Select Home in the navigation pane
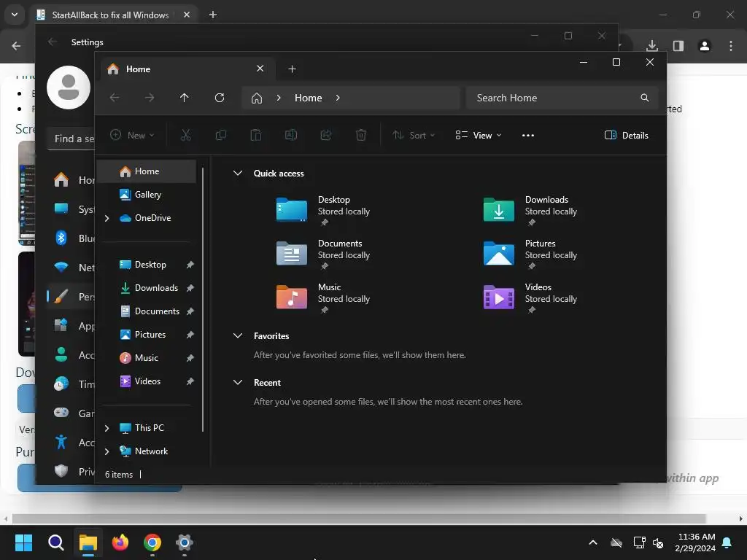The height and width of the screenshot is (560, 747). coord(147,171)
